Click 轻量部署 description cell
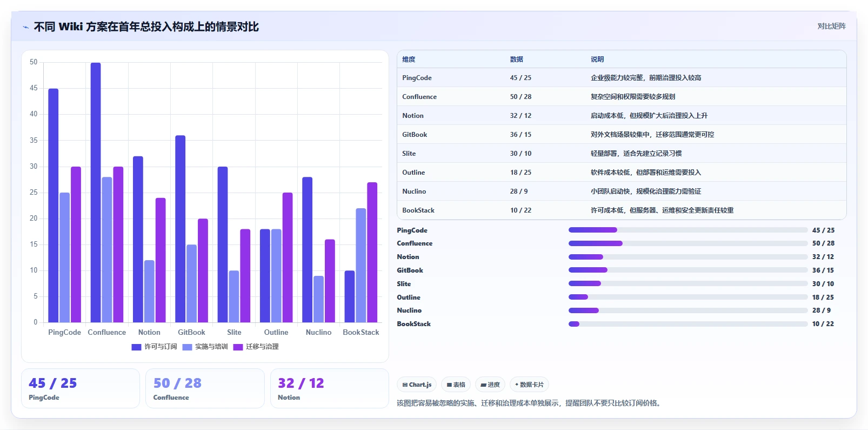868x430 pixels. [636, 154]
